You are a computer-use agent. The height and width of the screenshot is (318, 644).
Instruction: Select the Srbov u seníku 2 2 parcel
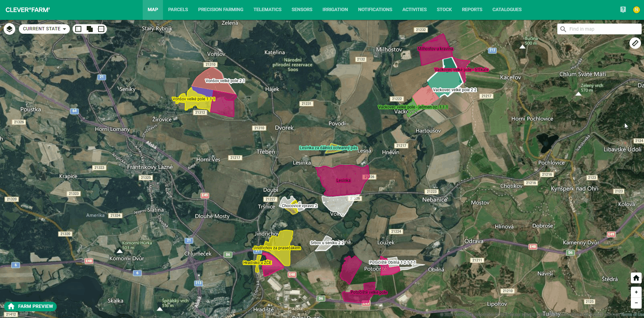coord(327,243)
